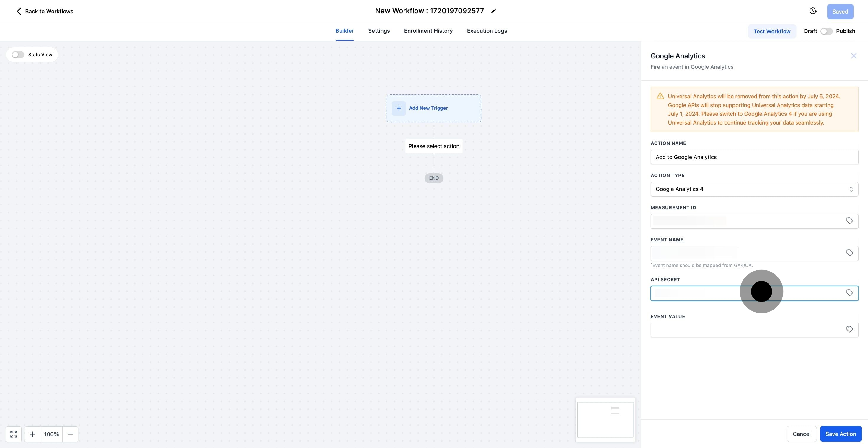Screen dimensions: 868x448
Task: Close the Google Analytics panel
Action: (854, 56)
